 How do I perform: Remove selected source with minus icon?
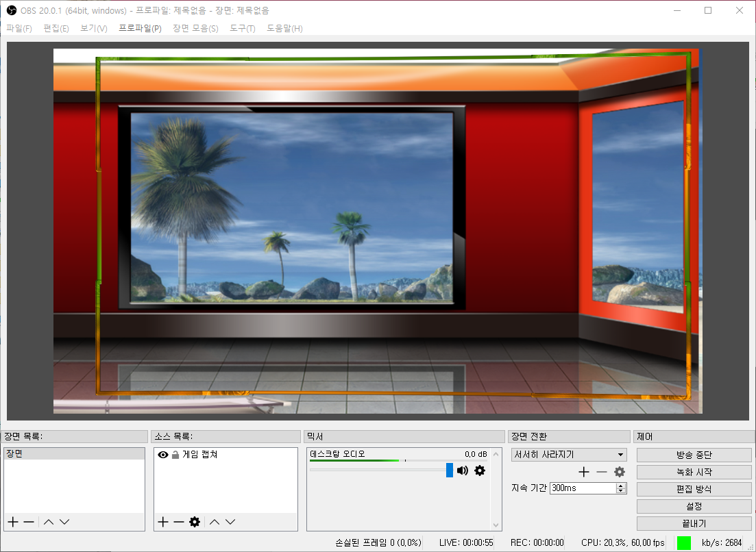[179, 522]
